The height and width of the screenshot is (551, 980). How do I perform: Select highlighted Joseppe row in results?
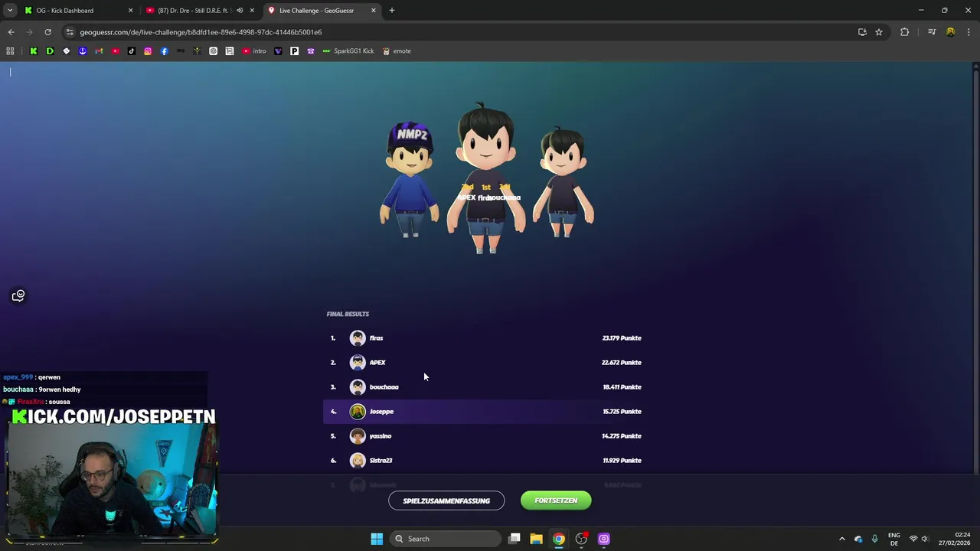[485, 412]
